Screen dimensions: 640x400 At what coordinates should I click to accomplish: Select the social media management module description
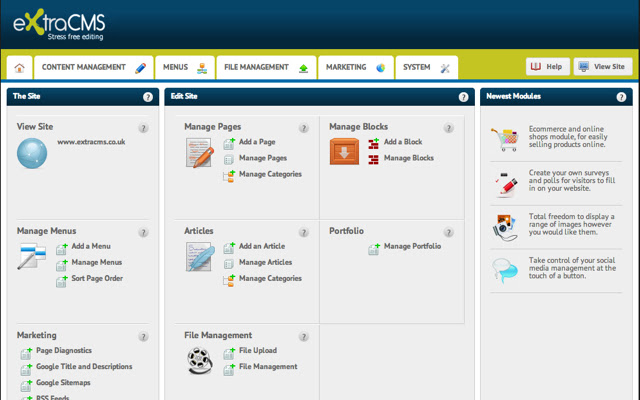(x=572, y=268)
